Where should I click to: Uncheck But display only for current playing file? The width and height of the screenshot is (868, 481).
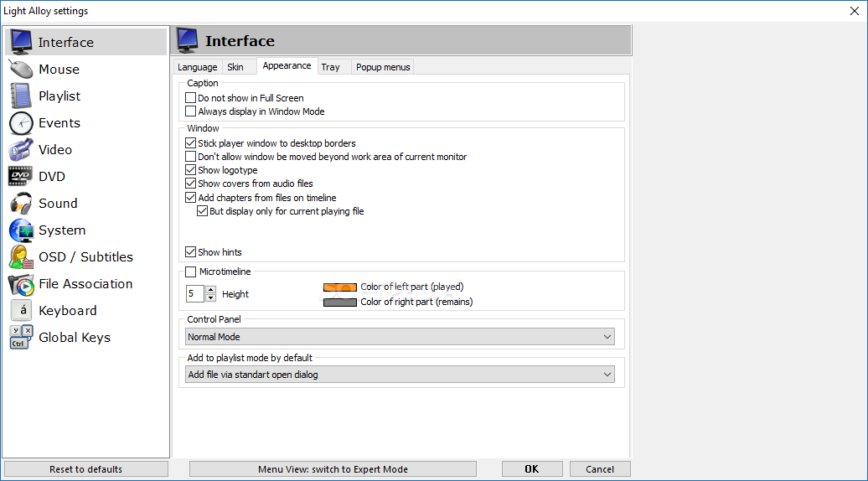(202, 211)
